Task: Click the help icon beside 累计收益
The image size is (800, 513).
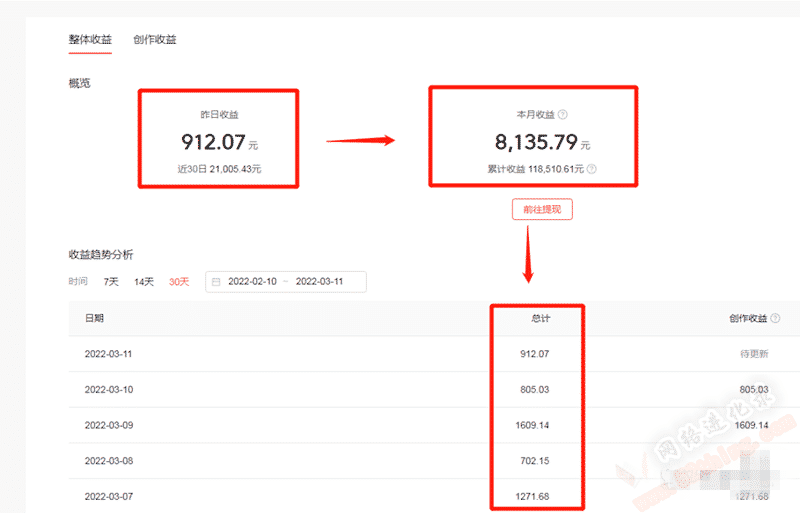Action: pyautogui.click(x=591, y=169)
